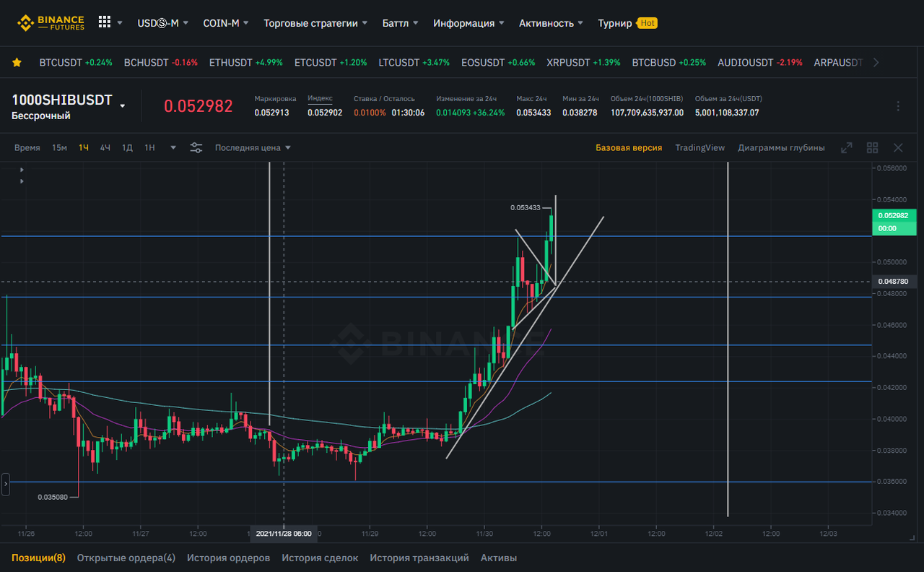Select LTCUSDT in the ticker bar
This screenshot has height=572, width=924.
pos(414,63)
